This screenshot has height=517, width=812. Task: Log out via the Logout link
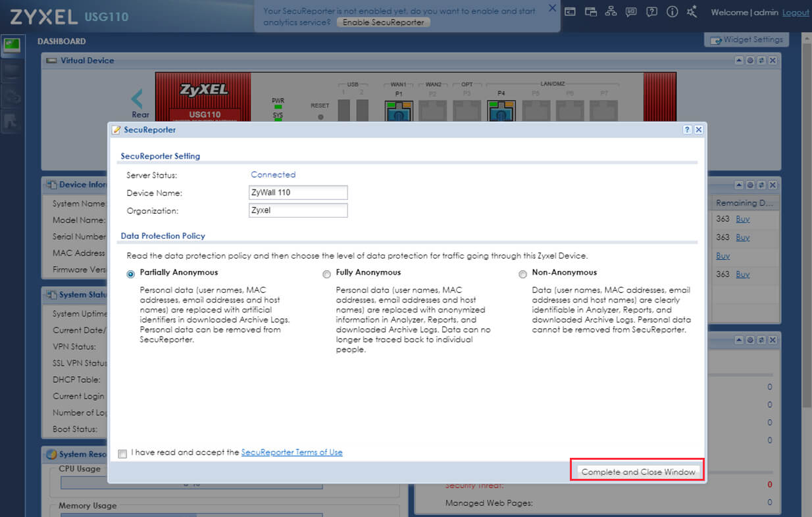pyautogui.click(x=796, y=12)
